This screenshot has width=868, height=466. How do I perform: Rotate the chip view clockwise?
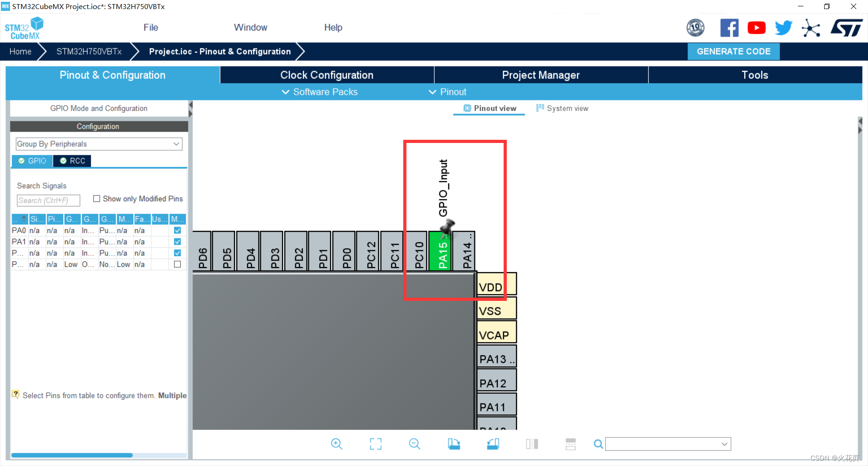pos(454,444)
